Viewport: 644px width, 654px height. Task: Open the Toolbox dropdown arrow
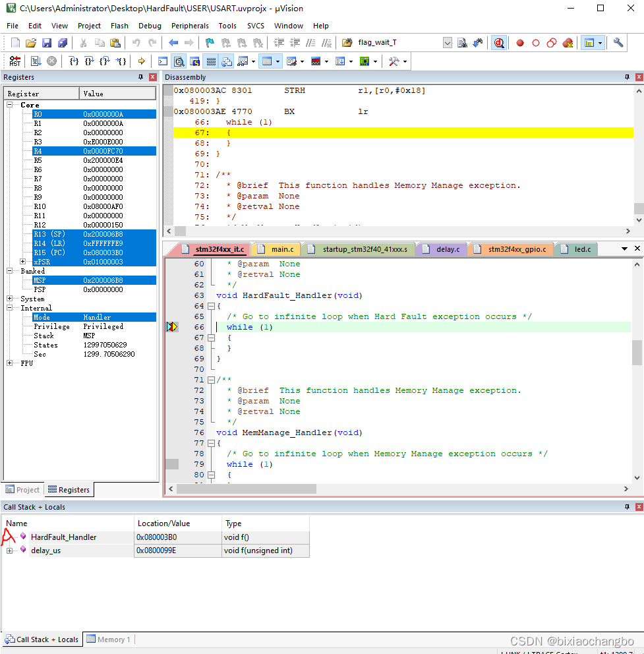(405, 62)
